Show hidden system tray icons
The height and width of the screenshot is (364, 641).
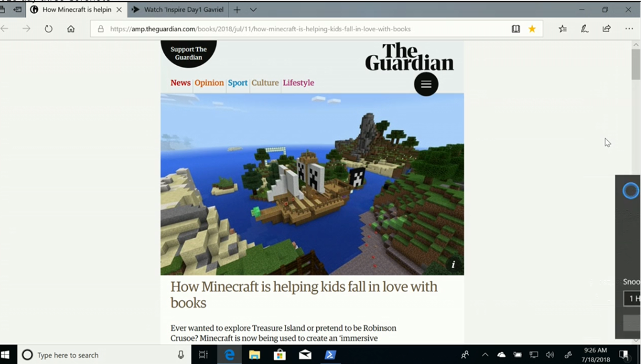pyautogui.click(x=485, y=355)
